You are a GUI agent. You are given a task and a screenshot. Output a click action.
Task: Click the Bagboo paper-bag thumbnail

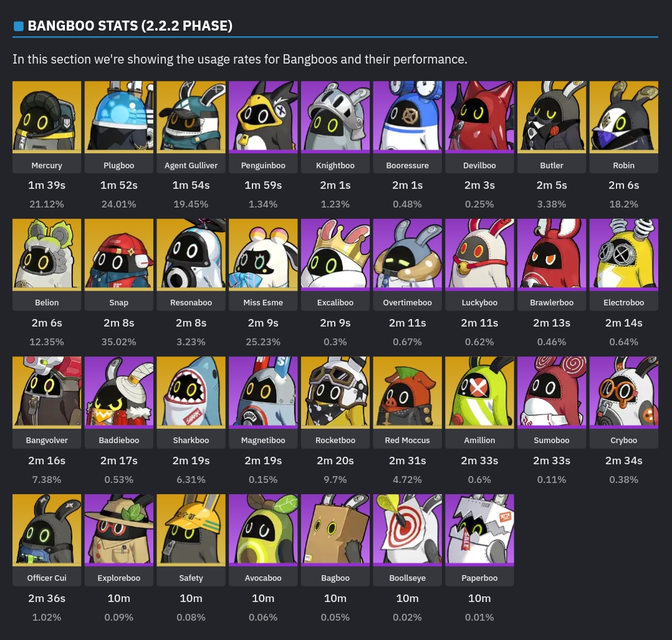pos(335,530)
